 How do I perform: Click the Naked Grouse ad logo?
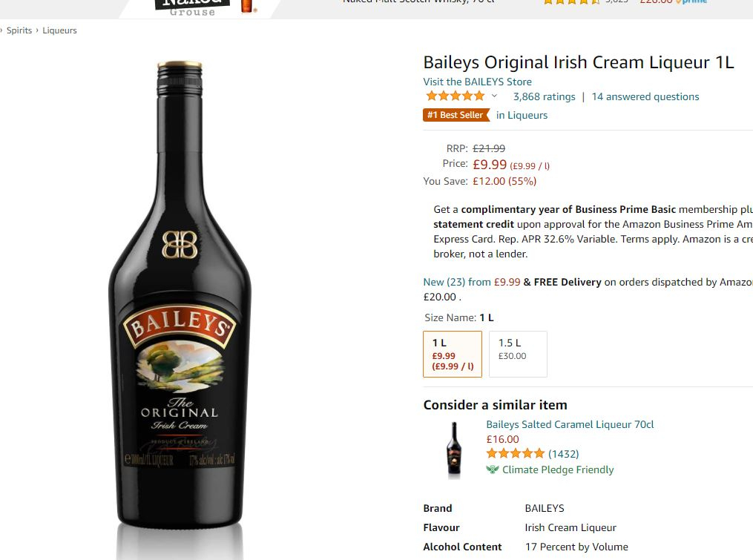[192, 7]
